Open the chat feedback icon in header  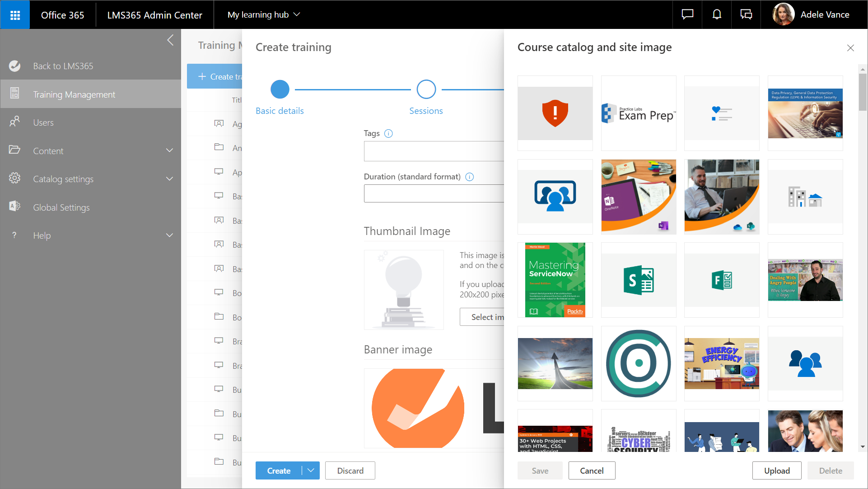click(687, 15)
